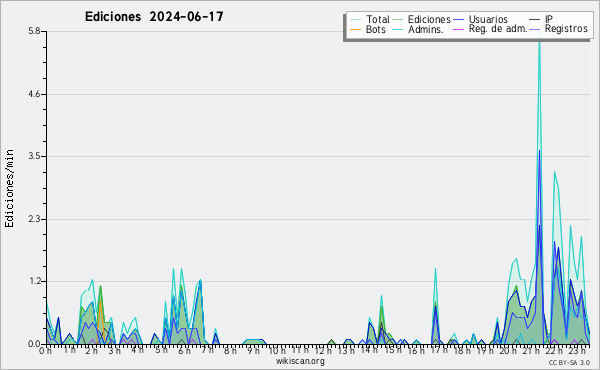Click the green Ediciones legend line swatch

pyautogui.click(x=398, y=19)
